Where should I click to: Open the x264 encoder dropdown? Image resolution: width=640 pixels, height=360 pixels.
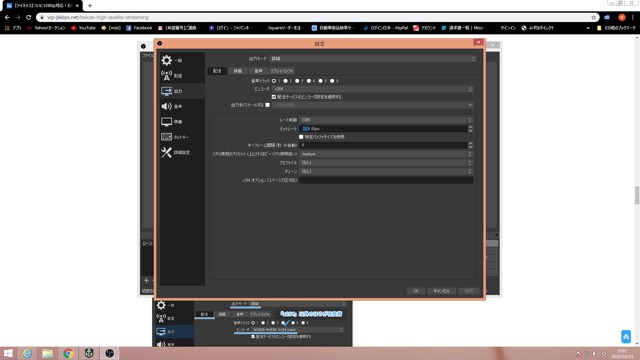[x=373, y=89]
